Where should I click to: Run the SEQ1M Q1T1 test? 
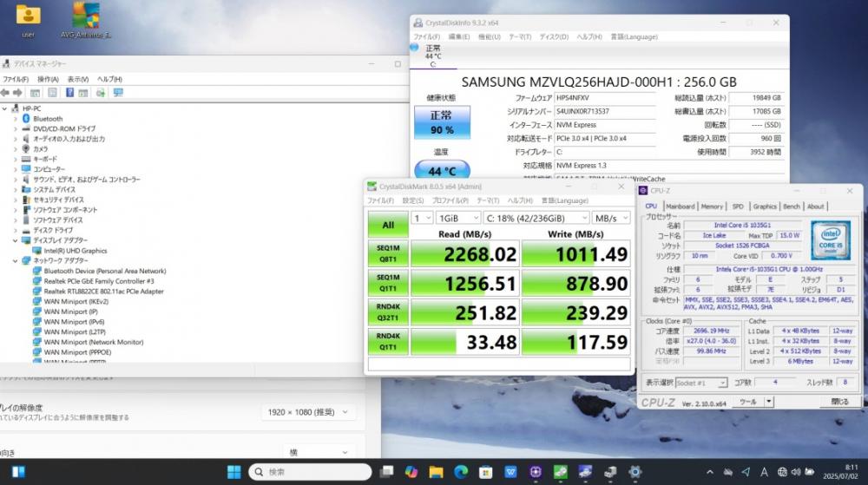(x=388, y=283)
